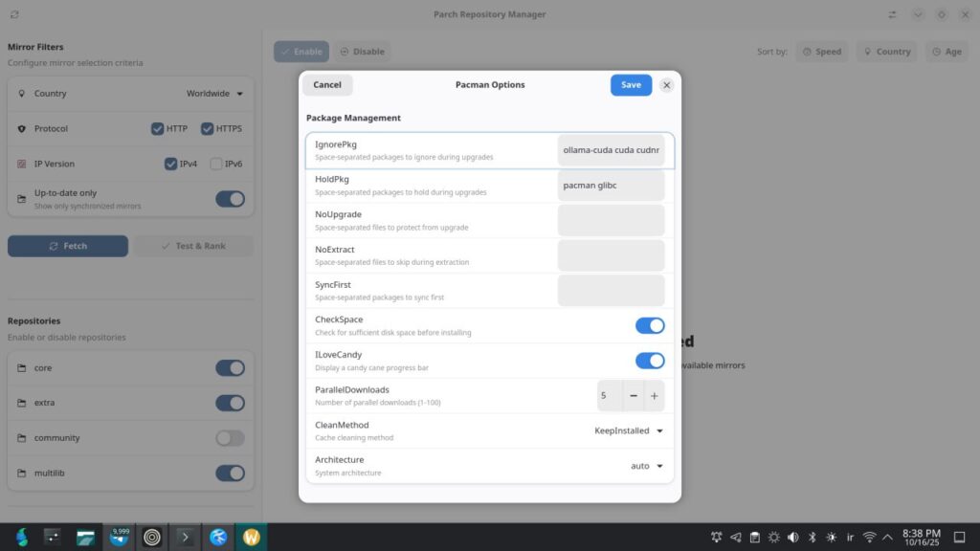Click the IgnorePkg text field
Viewport: 980px width, 551px height.
[611, 150]
